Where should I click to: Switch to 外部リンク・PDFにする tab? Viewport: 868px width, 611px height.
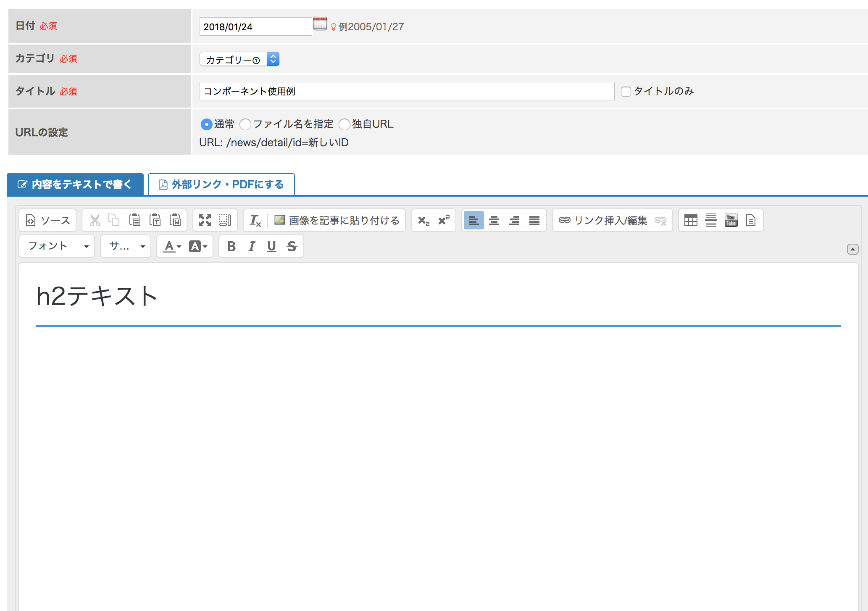click(221, 184)
